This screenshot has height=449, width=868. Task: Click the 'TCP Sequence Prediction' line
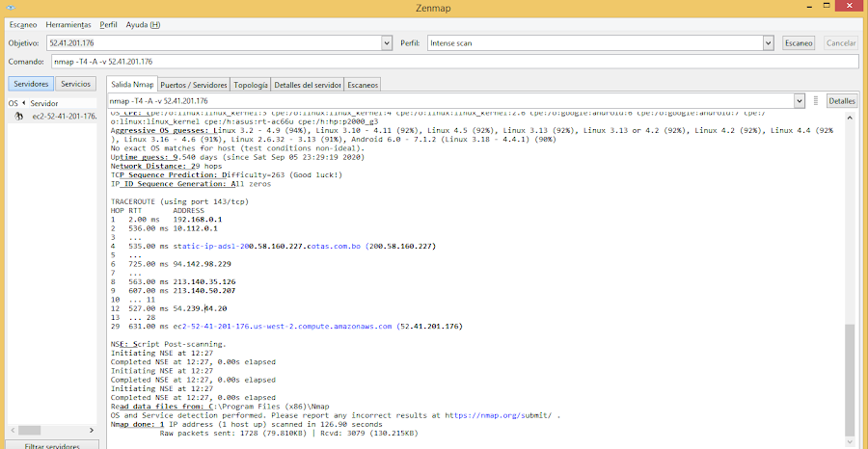coord(227,174)
